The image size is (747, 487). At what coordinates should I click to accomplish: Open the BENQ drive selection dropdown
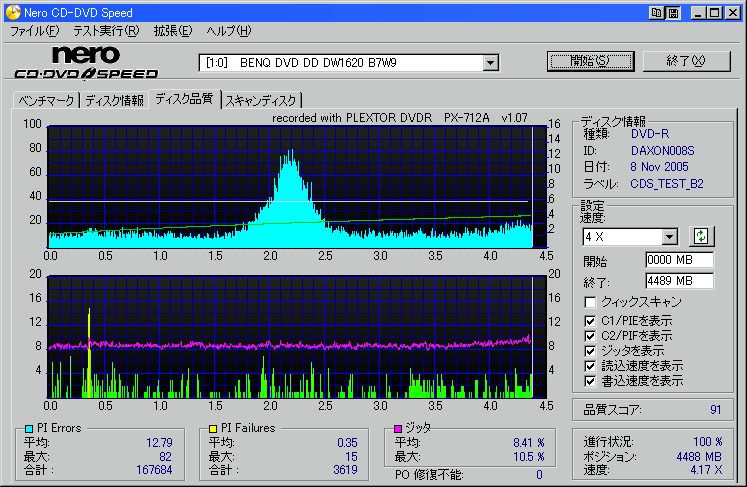point(490,63)
